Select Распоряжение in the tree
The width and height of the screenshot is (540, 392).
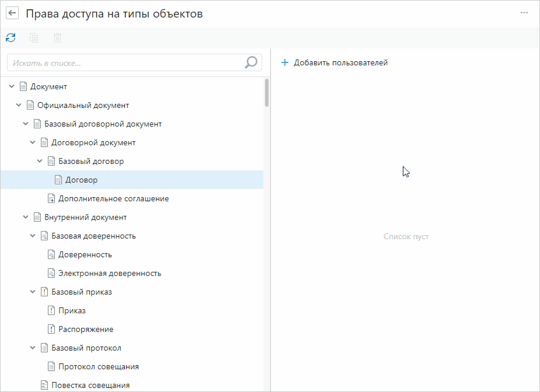tap(86, 329)
